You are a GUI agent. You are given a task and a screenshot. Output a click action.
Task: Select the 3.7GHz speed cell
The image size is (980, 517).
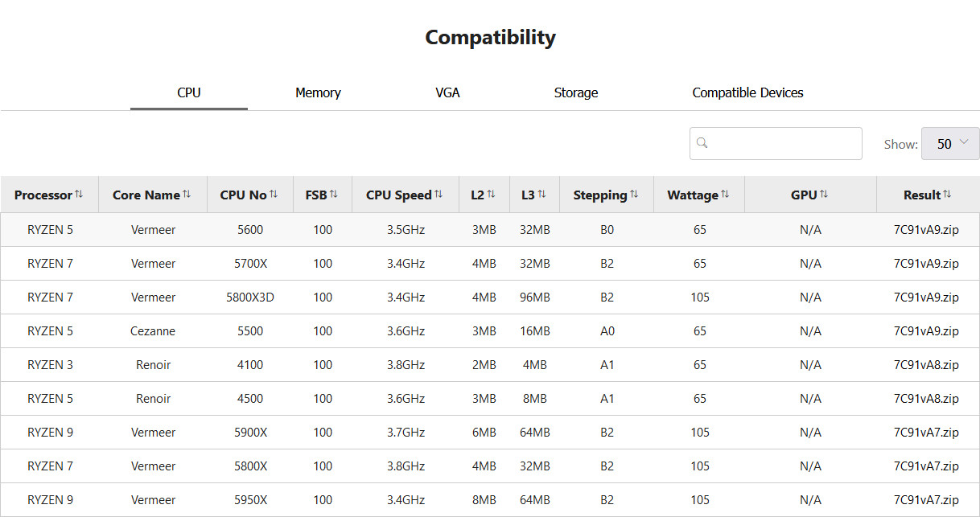406,433
